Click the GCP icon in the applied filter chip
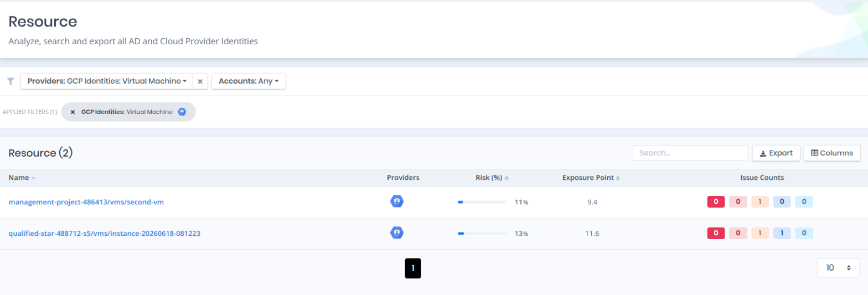The image size is (868, 295). click(182, 112)
